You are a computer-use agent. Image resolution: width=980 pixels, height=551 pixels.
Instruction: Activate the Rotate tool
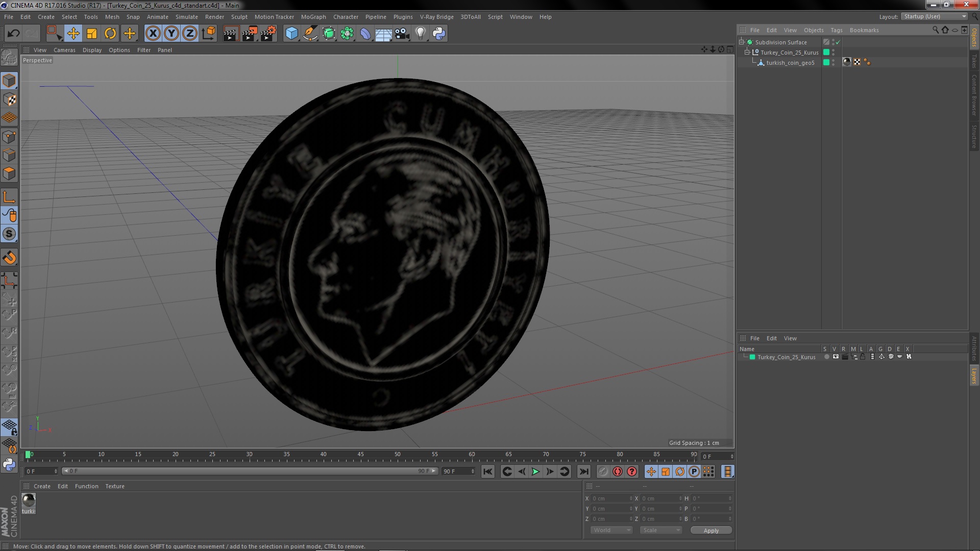[x=110, y=34]
